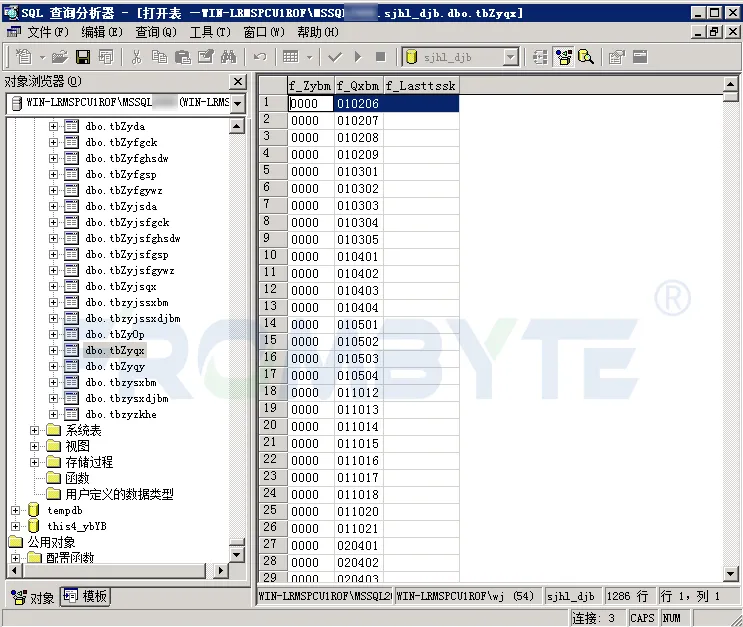Image resolution: width=743 pixels, height=627 pixels.
Task: Toggle the Object Search magnifier button
Action: (x=586, y=57)
